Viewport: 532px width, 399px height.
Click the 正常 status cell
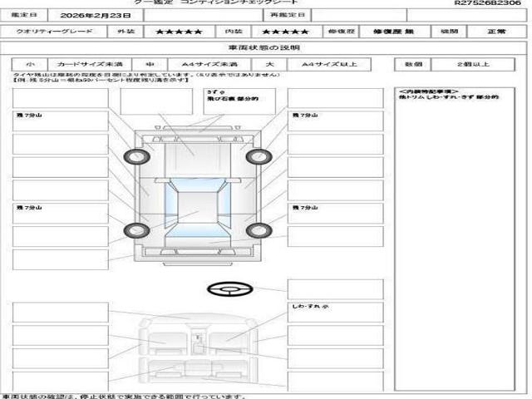496,32
